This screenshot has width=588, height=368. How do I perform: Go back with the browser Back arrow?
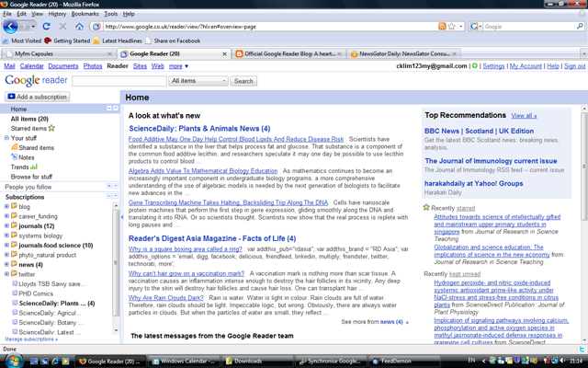click(10, 27)
